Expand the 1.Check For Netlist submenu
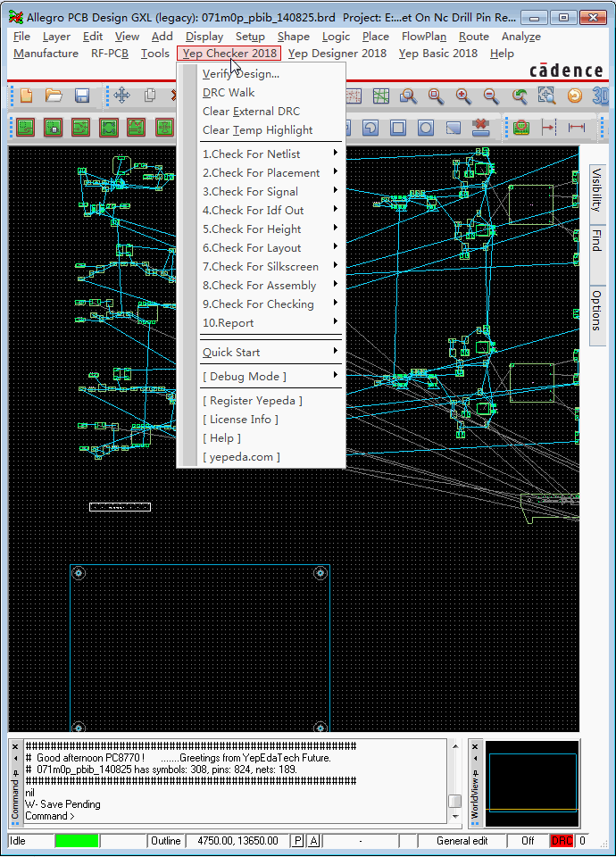 point(271,154)
